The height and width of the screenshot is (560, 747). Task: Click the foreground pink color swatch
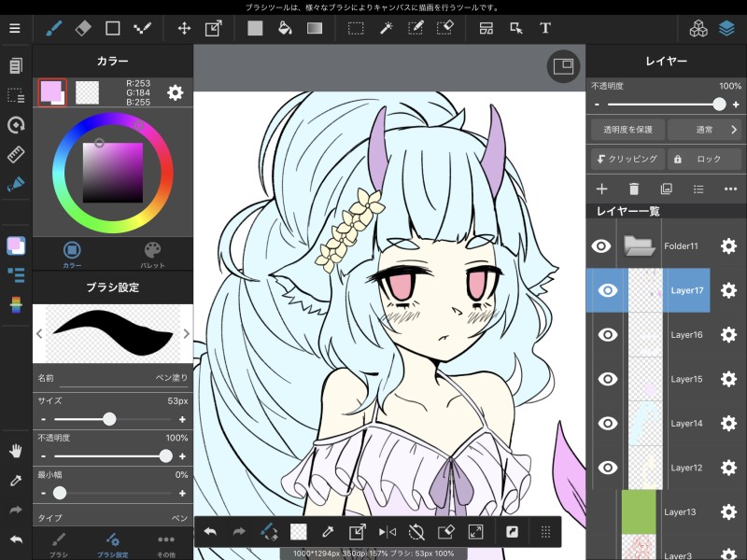(x=52, y=92)
